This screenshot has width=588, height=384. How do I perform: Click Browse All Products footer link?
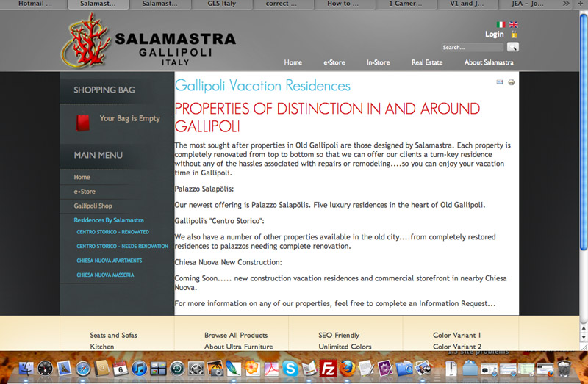[236, 335]
